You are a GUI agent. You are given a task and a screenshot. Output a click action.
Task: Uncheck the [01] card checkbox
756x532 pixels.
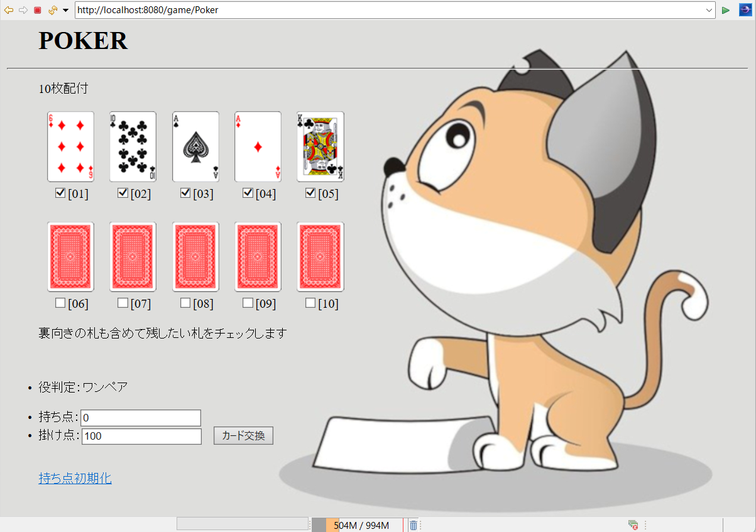60,193
